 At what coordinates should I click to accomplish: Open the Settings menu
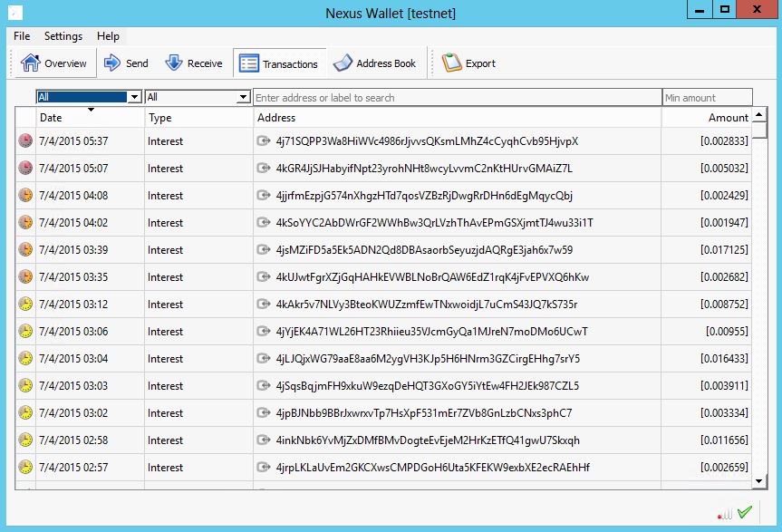[x=63, y=36]
